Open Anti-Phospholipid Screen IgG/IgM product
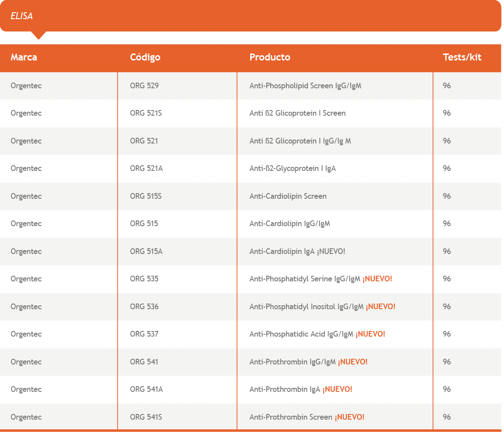 305,86
